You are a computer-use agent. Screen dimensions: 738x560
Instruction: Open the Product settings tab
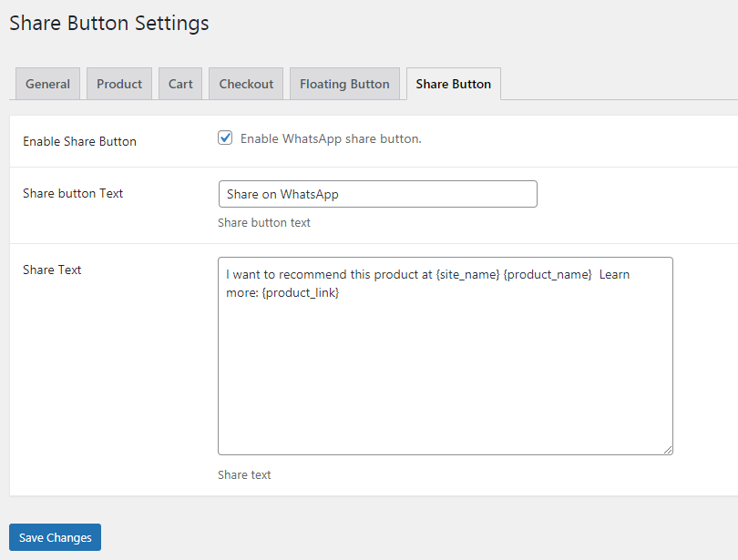[119, 84]
